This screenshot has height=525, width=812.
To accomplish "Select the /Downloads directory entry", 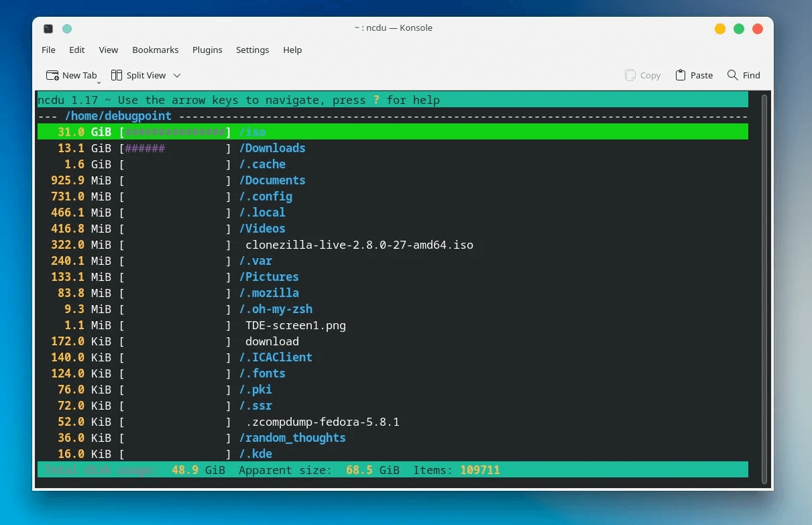I will [272, 148].
